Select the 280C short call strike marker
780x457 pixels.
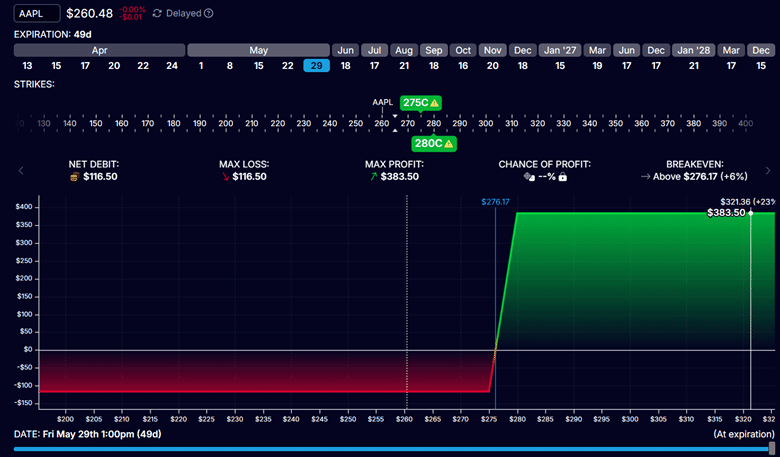(434, 144)
